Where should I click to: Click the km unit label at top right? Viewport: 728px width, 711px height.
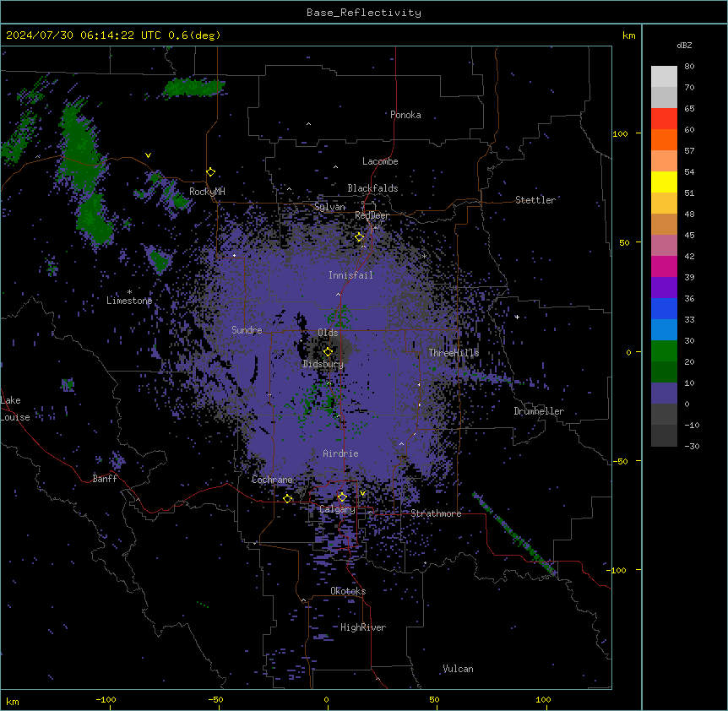coord(628,35)
